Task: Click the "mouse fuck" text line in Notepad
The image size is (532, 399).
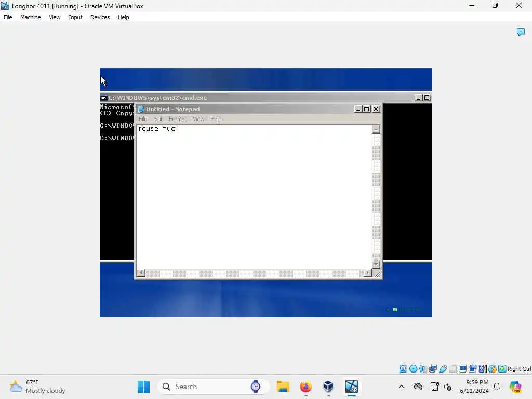Action: pyautogui.click(x=158, y=129)
